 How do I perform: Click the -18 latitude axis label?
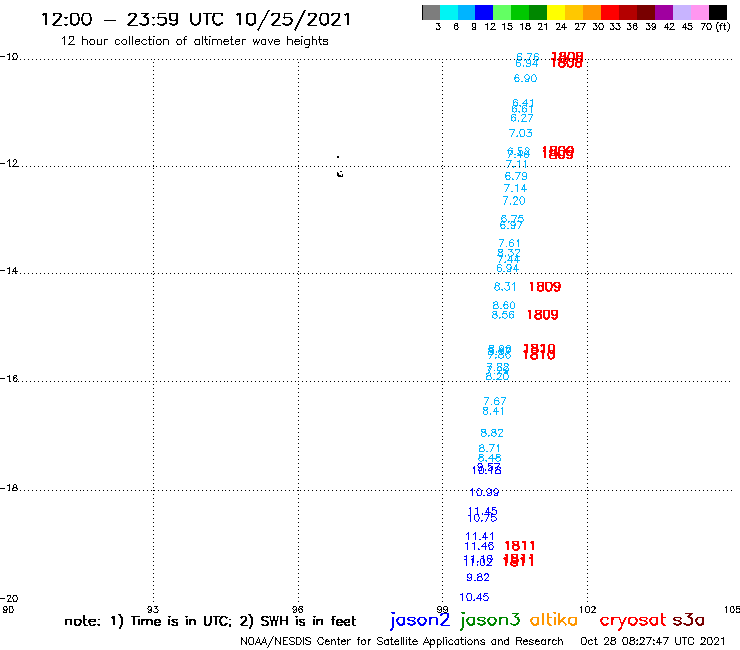9,488
